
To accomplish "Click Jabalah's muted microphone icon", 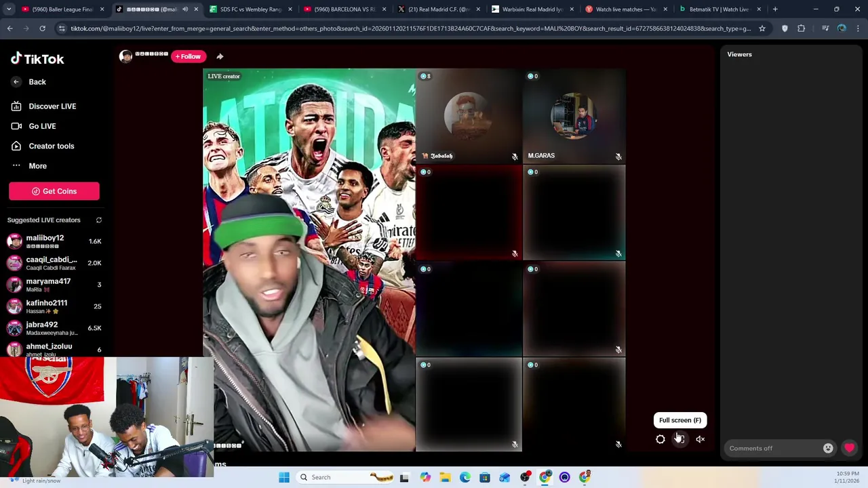I will tap(515, 157).
